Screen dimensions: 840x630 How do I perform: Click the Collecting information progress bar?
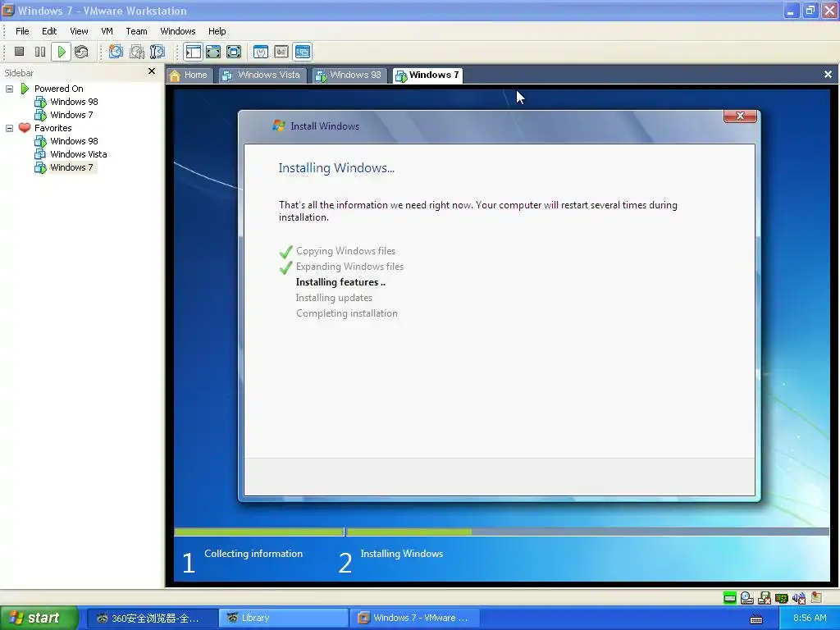tap(258, 532)
